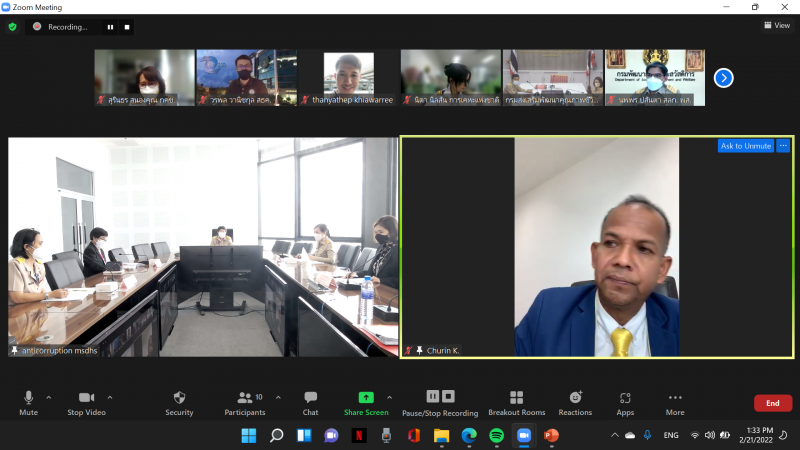Select thumbnail with Thai department banner
The width and height of the screenshot is (800, 450).
click(655, 78)
